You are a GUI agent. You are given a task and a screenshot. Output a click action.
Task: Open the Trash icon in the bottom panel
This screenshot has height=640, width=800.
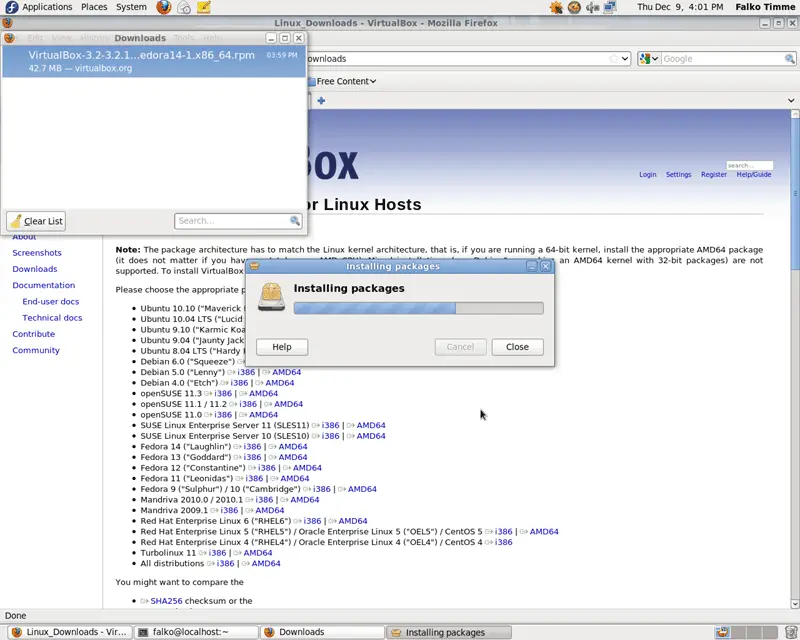[791, 632]
